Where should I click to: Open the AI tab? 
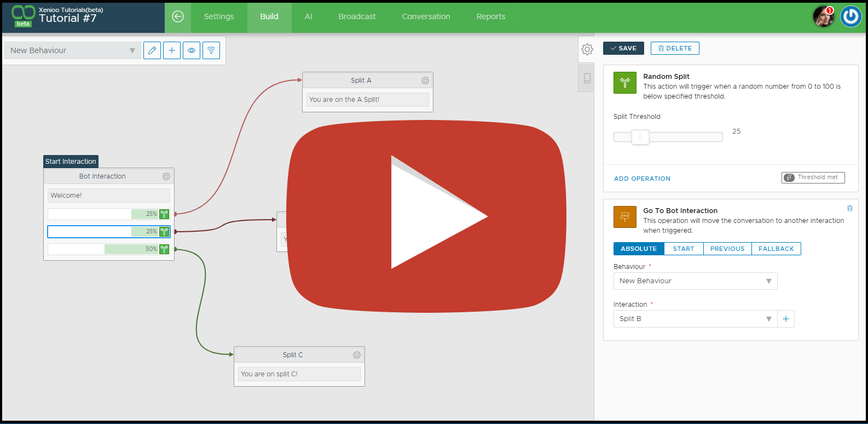coord(309,16)
